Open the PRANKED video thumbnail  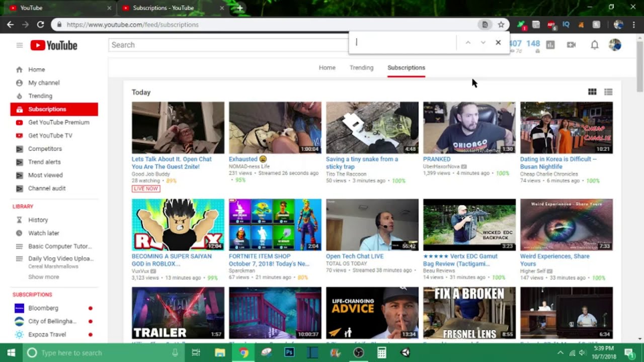coord(469,128)
